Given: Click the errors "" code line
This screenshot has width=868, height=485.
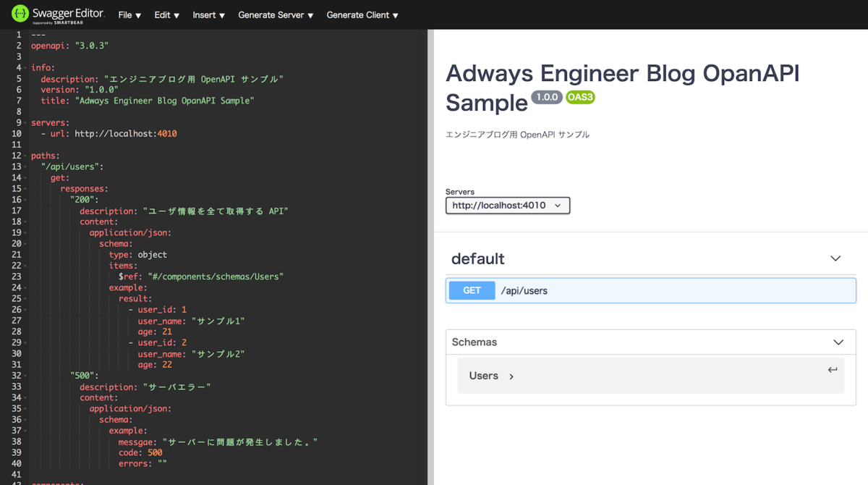Looking at the screenshot, I should pos(142,463).
